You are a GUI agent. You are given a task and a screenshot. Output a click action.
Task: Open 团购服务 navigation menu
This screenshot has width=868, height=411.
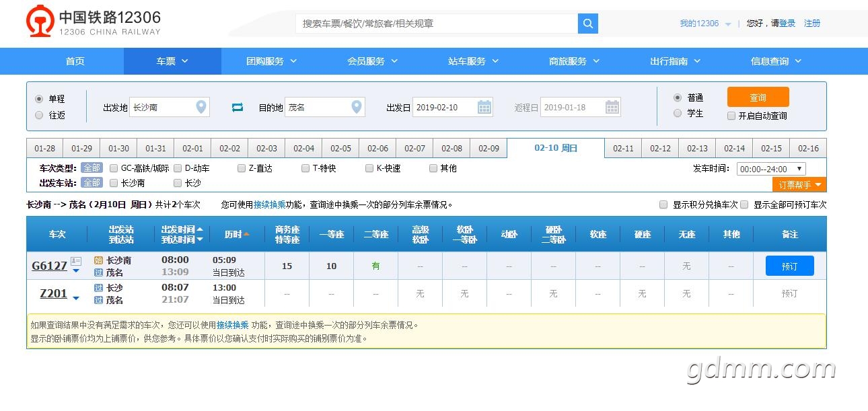[x=271, y=61]
